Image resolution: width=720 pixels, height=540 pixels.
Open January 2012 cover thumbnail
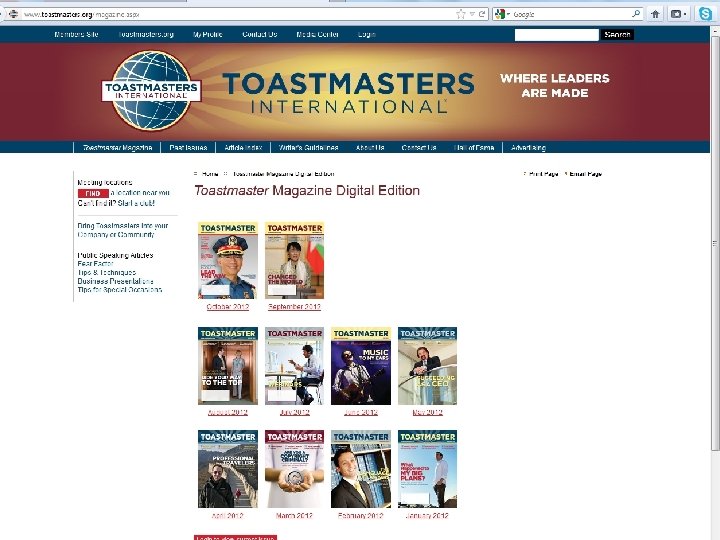[x=428, y=469]
